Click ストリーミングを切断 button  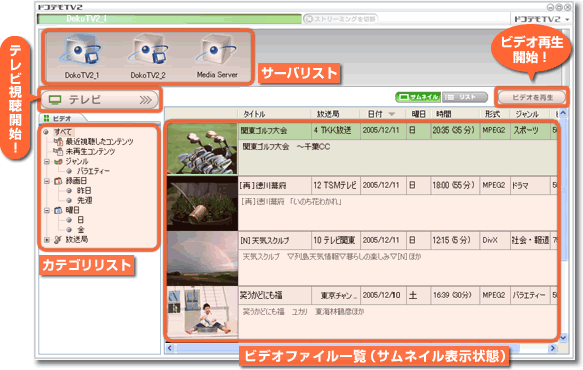(341, 19)
